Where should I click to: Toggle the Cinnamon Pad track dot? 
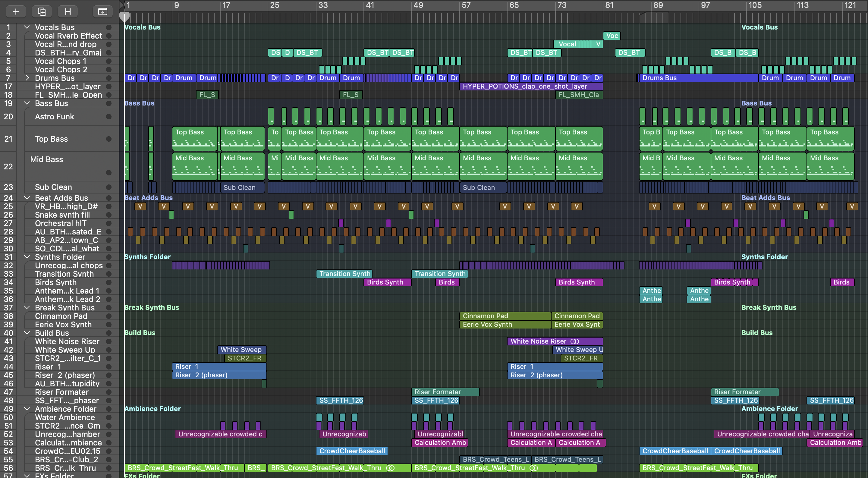109,316
